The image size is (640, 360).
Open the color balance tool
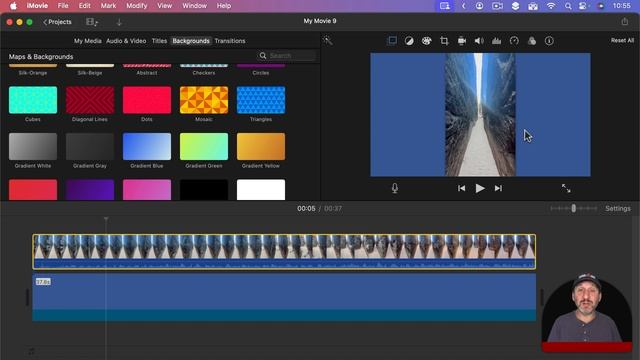pos(409,40)
